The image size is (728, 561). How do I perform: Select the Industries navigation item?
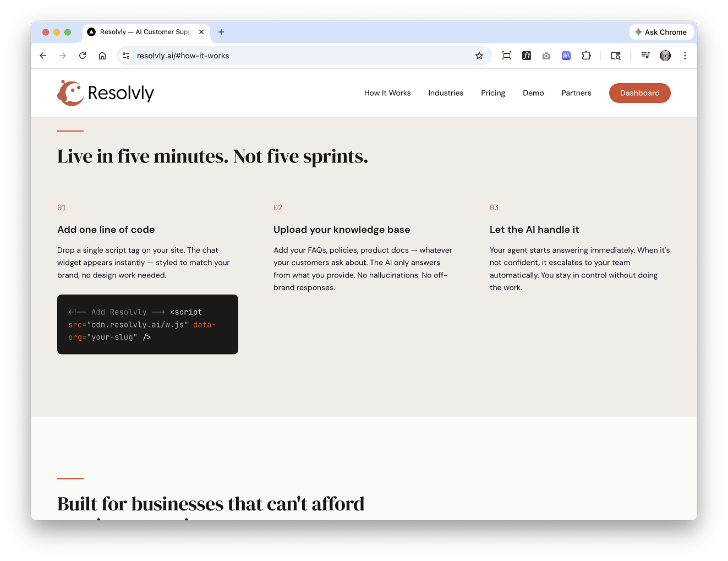[x=446, y=93]
